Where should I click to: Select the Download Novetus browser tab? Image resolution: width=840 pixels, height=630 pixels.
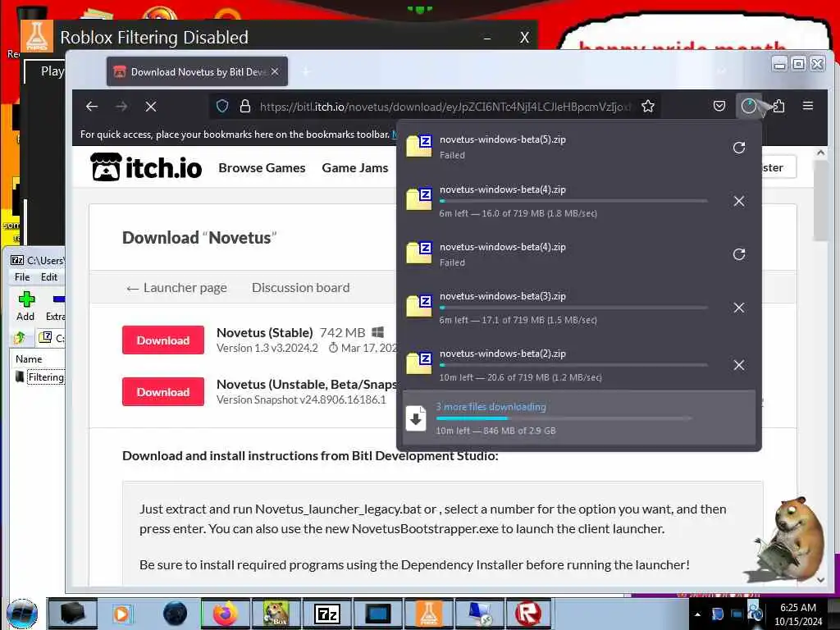point(197,72)
